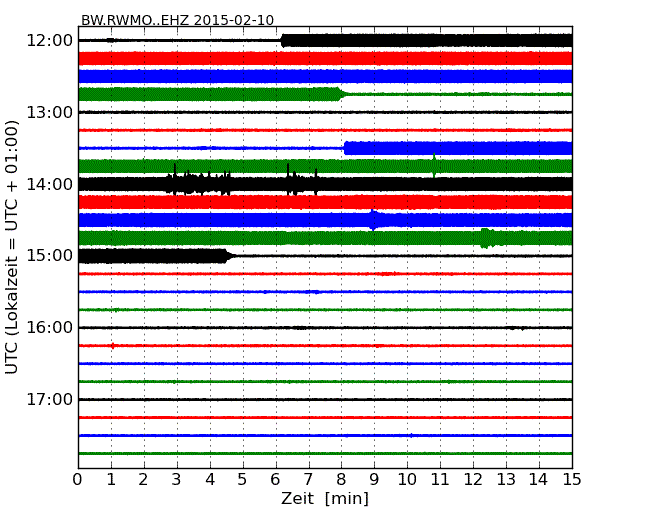Viewport: 650px width, 520px height.
Task: Select the 14:00 time axis label
Action: (x=49, y=184)
